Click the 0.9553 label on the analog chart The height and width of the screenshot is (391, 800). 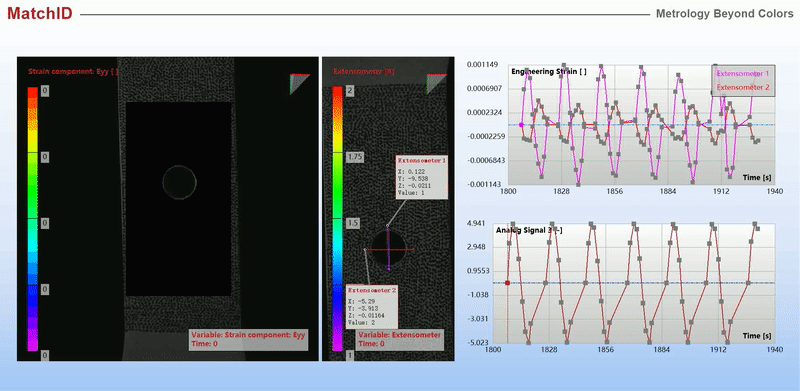point(478,271)
